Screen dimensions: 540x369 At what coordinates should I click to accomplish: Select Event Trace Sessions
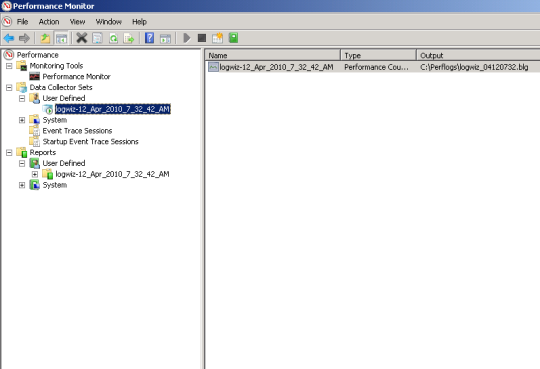pos(77,131)
